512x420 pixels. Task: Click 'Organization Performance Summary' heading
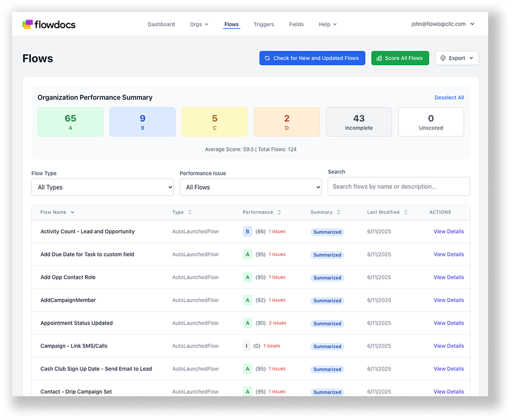click(x=95, y=97)
